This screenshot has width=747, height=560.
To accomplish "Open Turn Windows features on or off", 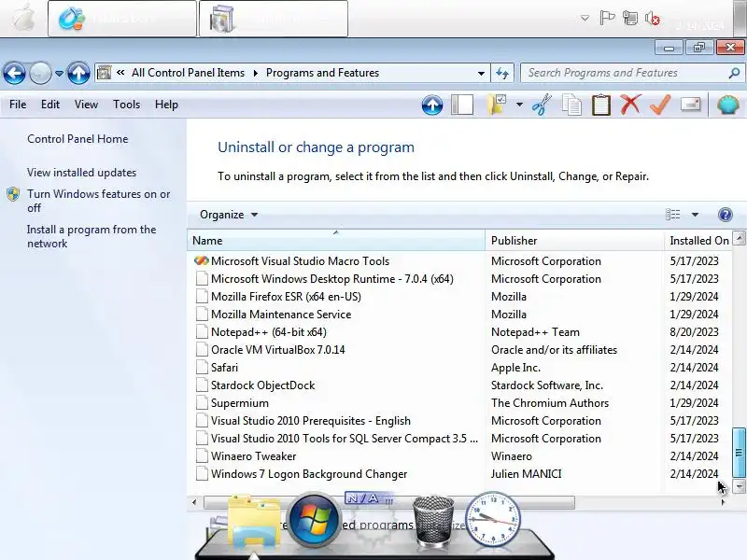I will [x=98, y=201].
